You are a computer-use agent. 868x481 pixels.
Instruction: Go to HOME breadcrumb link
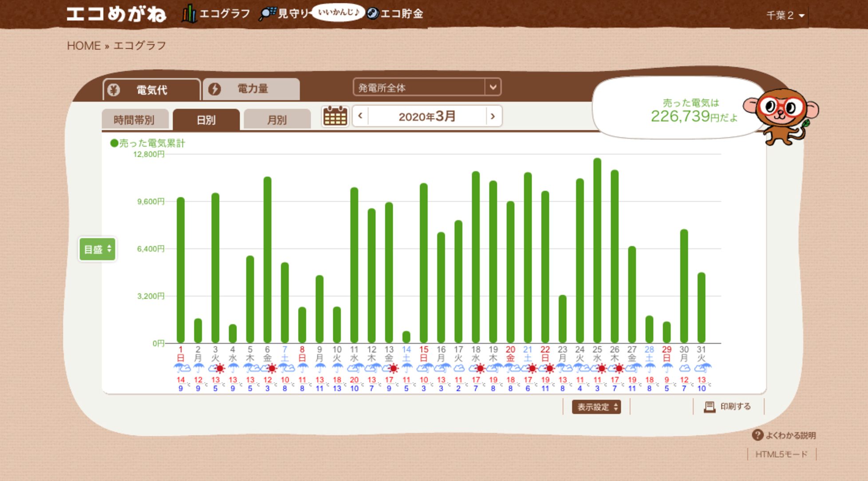coord(84,46)
